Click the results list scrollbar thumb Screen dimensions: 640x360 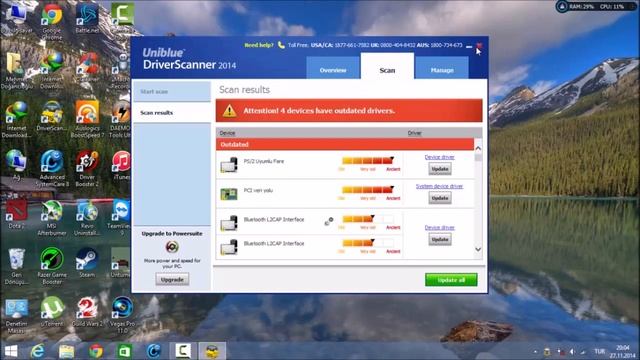point(478,157)
